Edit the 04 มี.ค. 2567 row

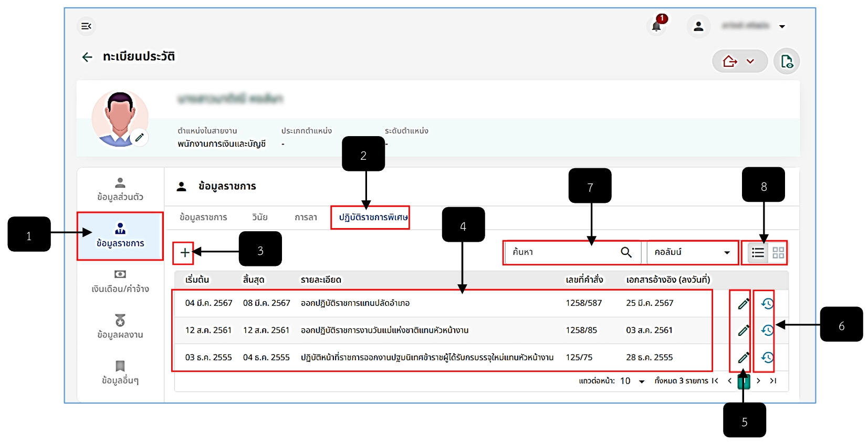coord(743,304)
